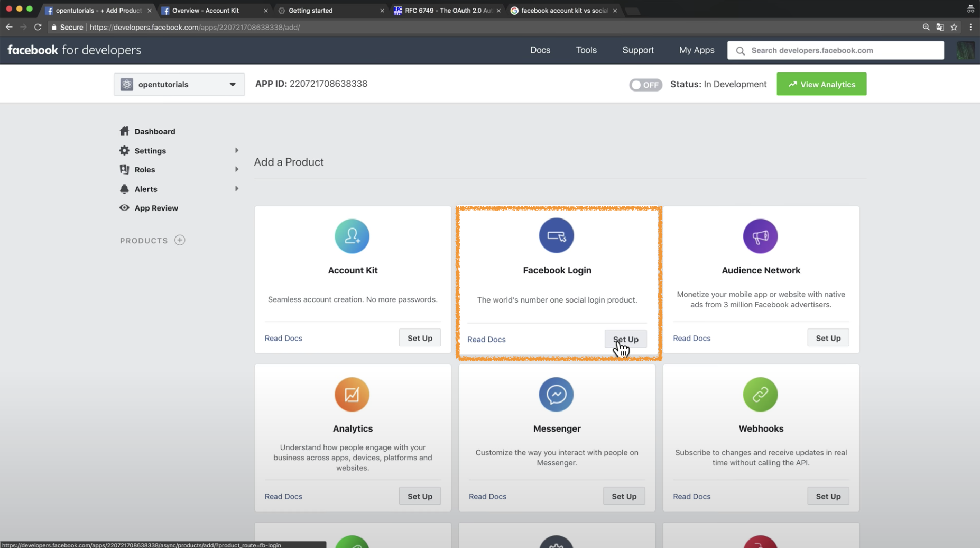Read Docs for Analytics
The height and width of the screenshot is (548, 980).
click(x=283, y=496)
